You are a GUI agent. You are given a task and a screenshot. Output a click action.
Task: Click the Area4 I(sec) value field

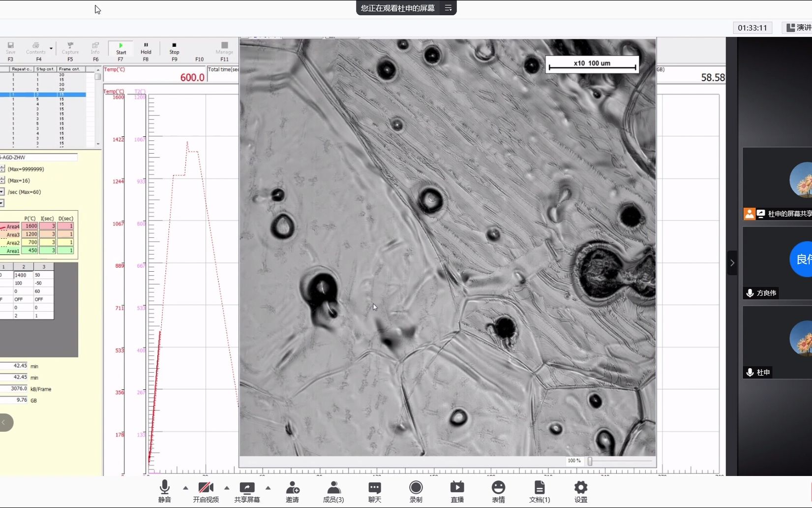[48, 226]
